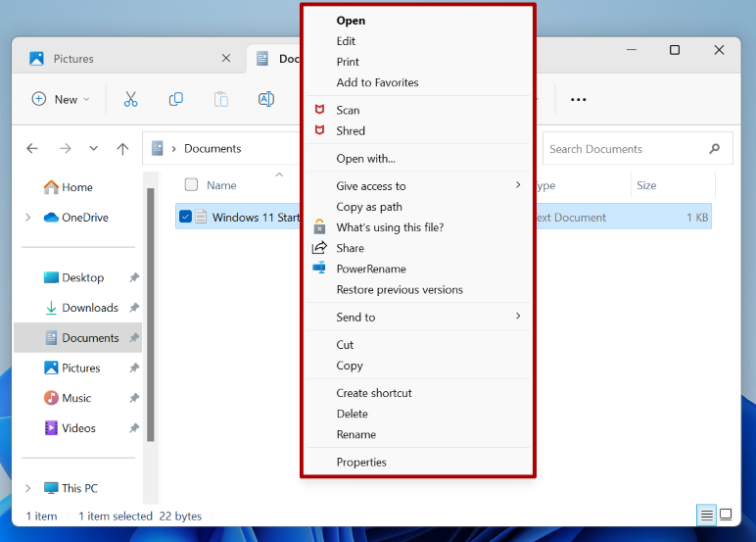Click the Name column sort arrow

(x=279, y=174)
